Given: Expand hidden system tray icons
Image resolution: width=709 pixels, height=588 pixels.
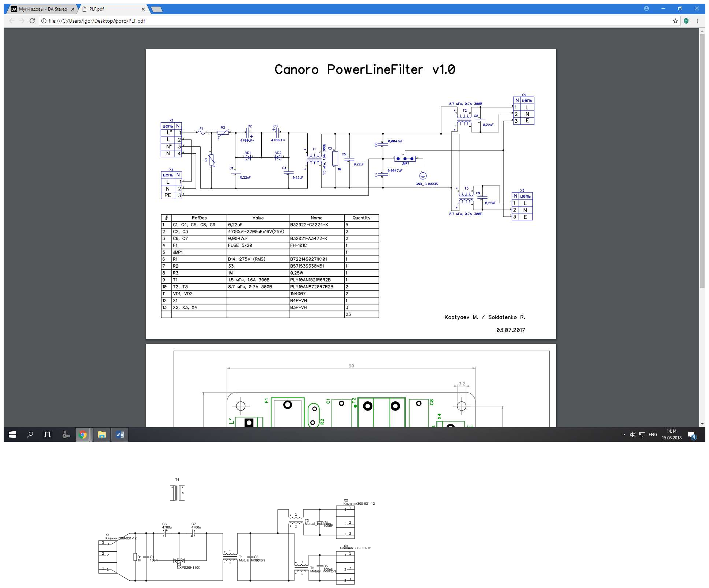Looking at the screenshot, I should click(624, 435).
